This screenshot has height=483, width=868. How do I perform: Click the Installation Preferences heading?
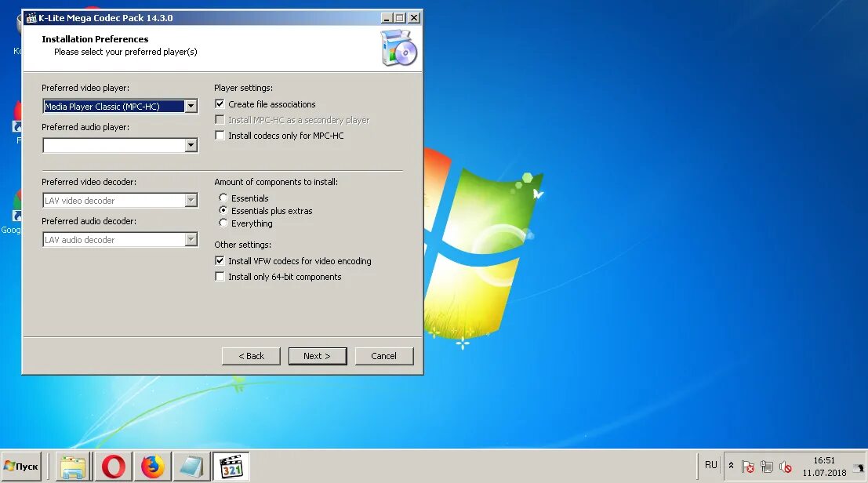point(95,39)
